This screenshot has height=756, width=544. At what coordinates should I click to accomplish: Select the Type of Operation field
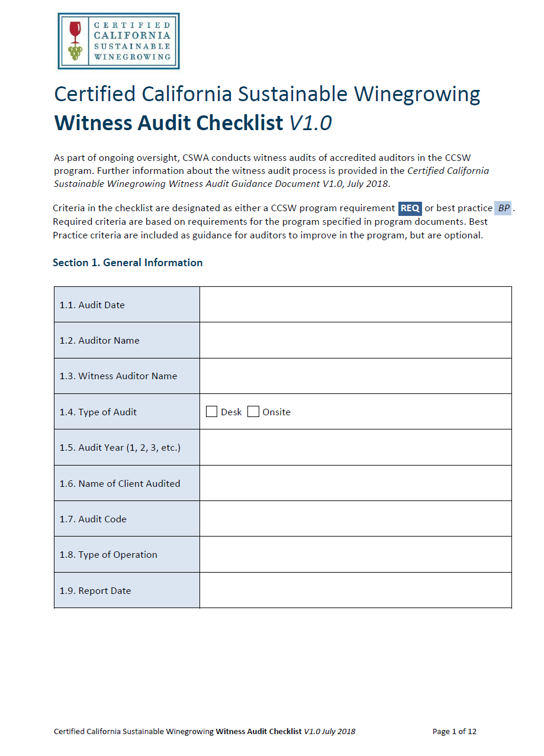pyautogui.click(x=355, y=554)
